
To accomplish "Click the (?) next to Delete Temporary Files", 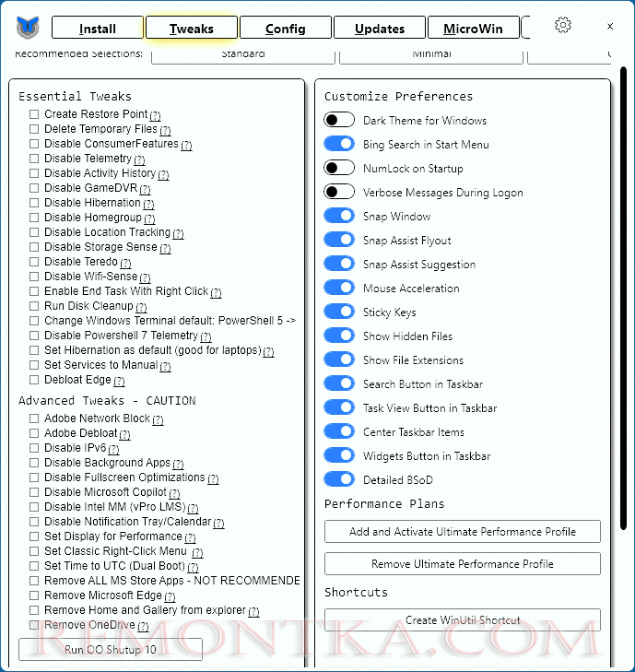I will pos(165,130).
